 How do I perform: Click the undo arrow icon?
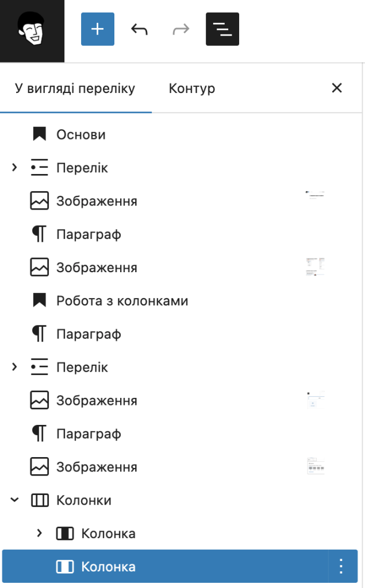pyautogui.click(x=139, y=29)
